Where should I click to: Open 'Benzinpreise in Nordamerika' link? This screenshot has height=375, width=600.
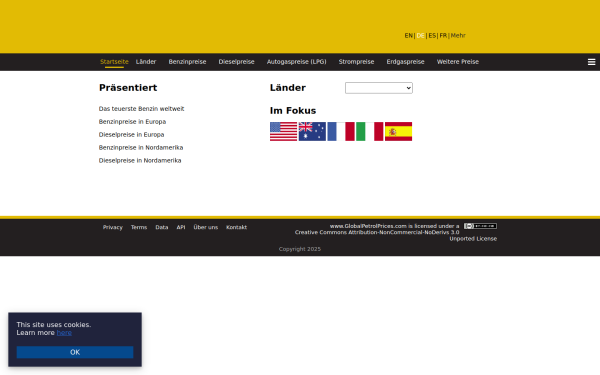click(x=141, y=148)
